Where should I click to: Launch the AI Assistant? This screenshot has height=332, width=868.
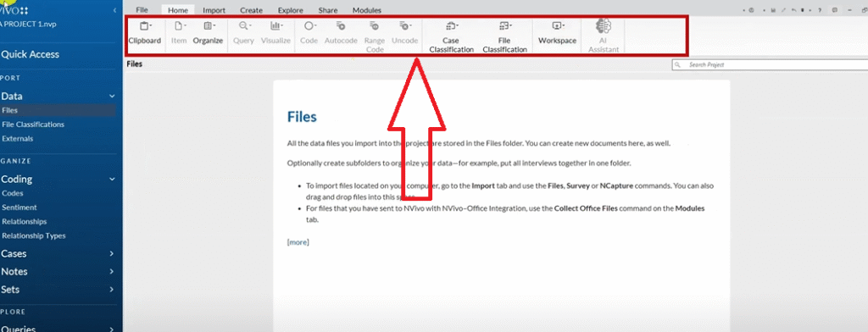[x=604, y=36]
